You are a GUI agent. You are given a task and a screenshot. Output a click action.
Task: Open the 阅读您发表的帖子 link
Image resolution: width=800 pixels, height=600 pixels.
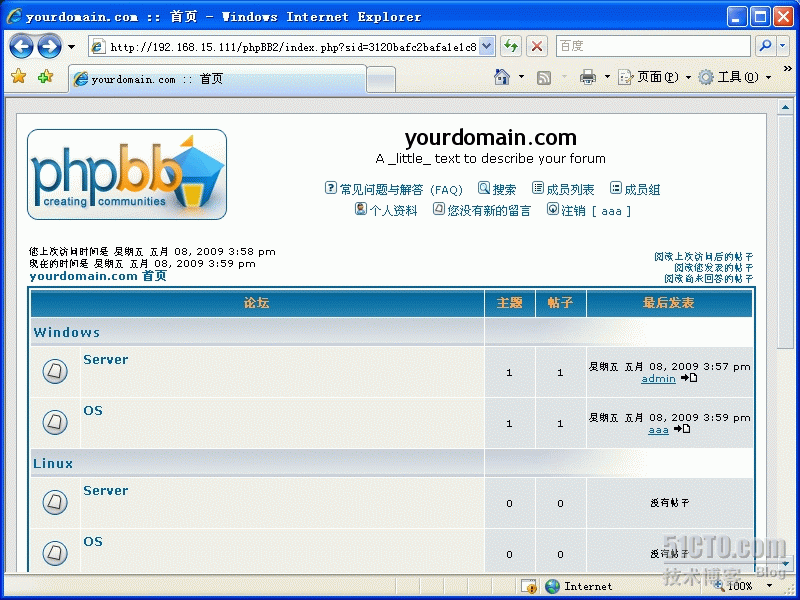click(x=714, y=268)
